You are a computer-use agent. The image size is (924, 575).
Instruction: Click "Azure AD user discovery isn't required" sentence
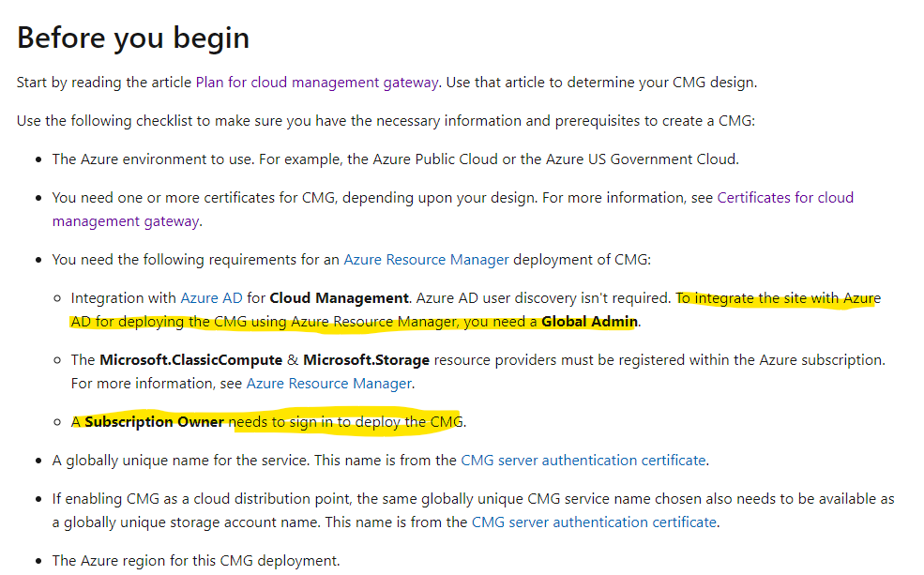(543, 298)
